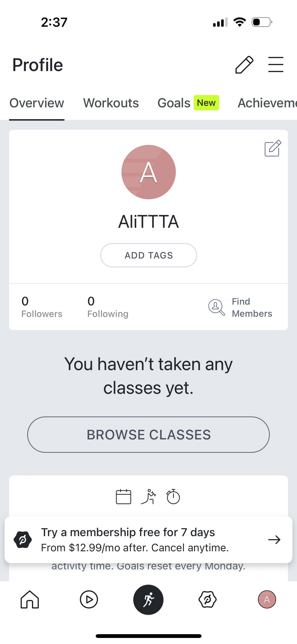Go to Home via bottom bar
297x644 pixels.
30,599
